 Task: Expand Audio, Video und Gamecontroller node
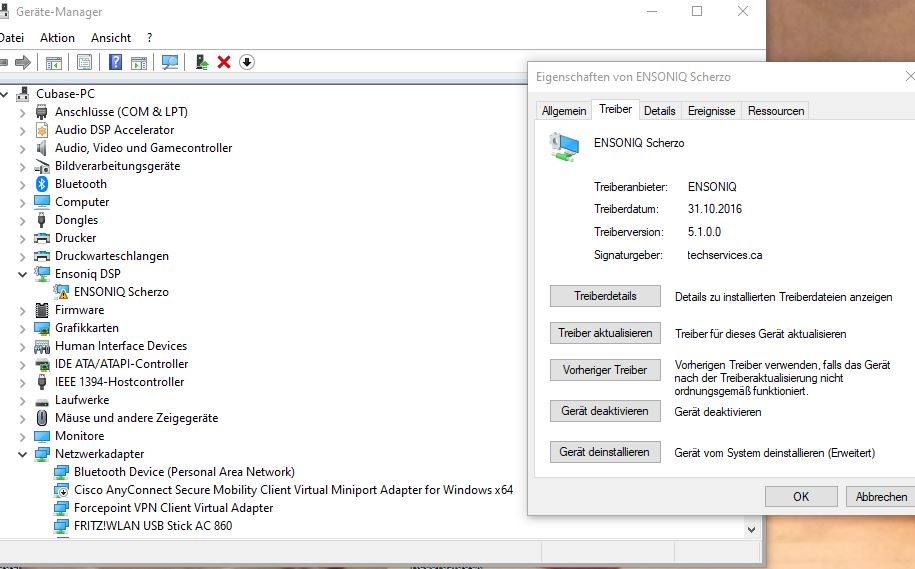click(x=22, y=148)
